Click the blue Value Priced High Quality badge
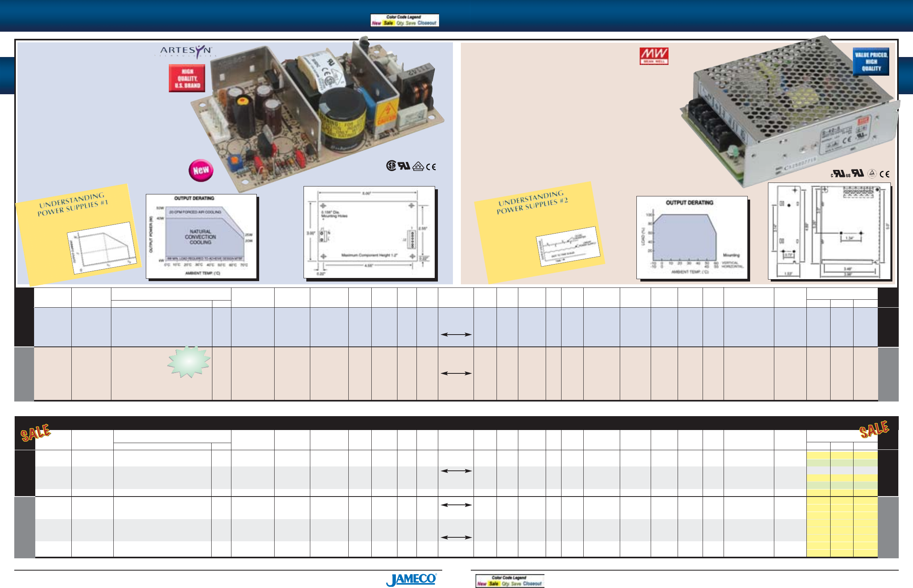Screen dimensions: 913x588 click(871, 61)
